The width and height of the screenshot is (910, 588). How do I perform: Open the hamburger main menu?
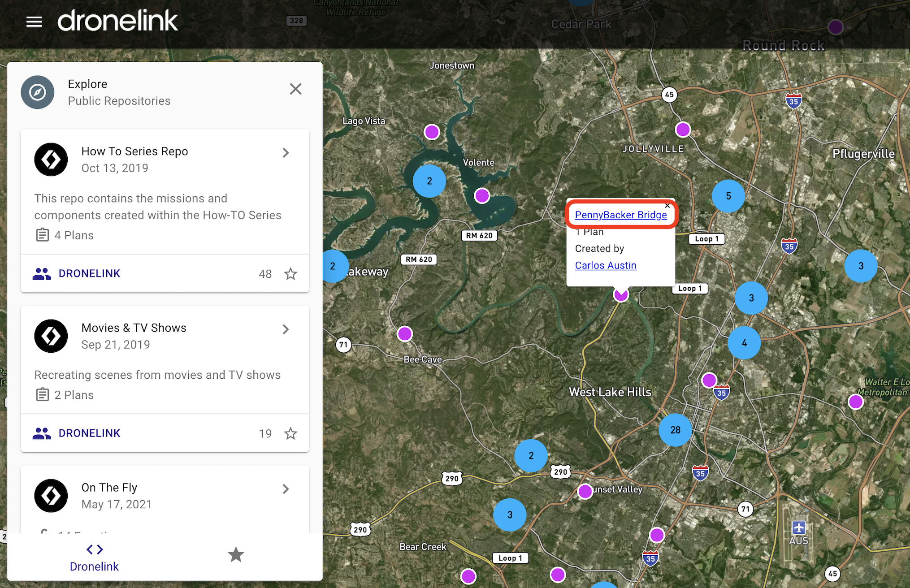pos(34,22)
